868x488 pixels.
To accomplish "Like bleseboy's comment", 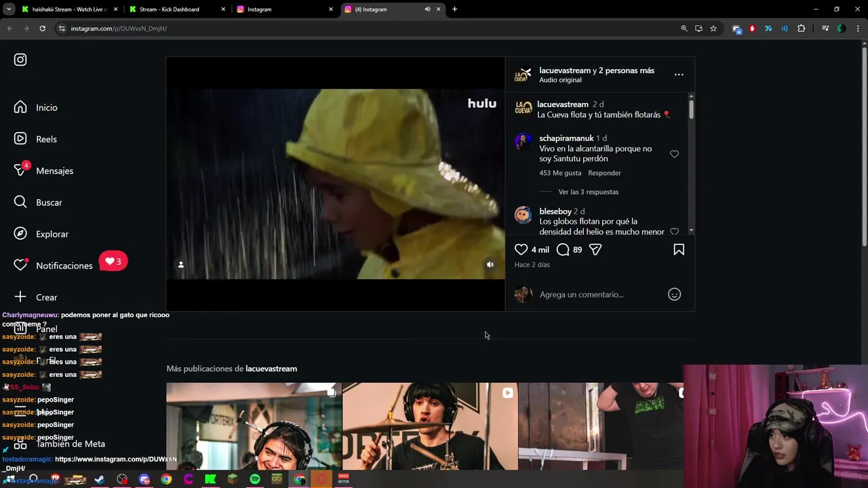I will (x=674, y=231).
